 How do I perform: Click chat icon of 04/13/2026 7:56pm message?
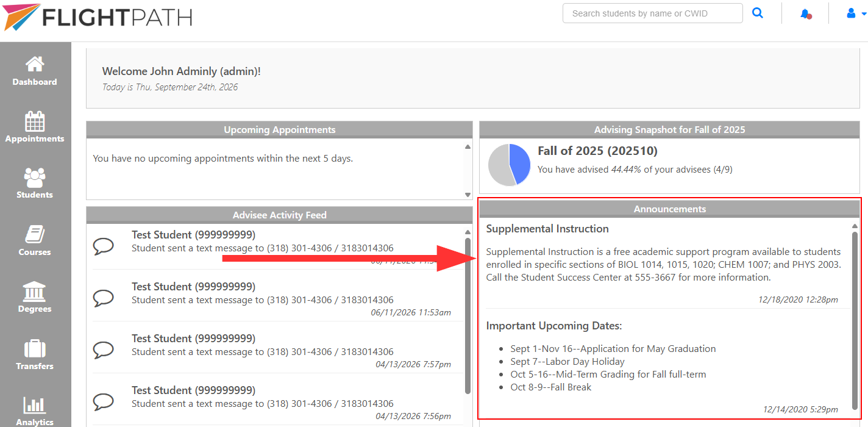coord(104,401)
